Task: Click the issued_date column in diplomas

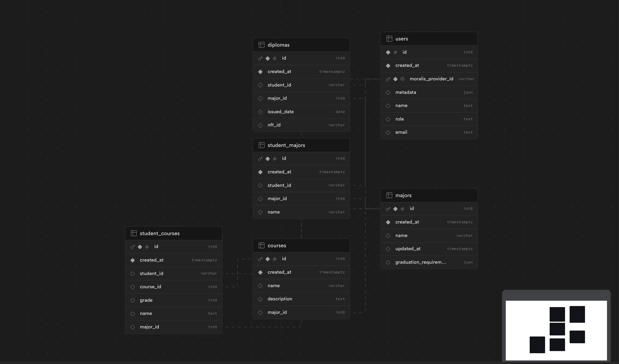Action: coord(280,112)
